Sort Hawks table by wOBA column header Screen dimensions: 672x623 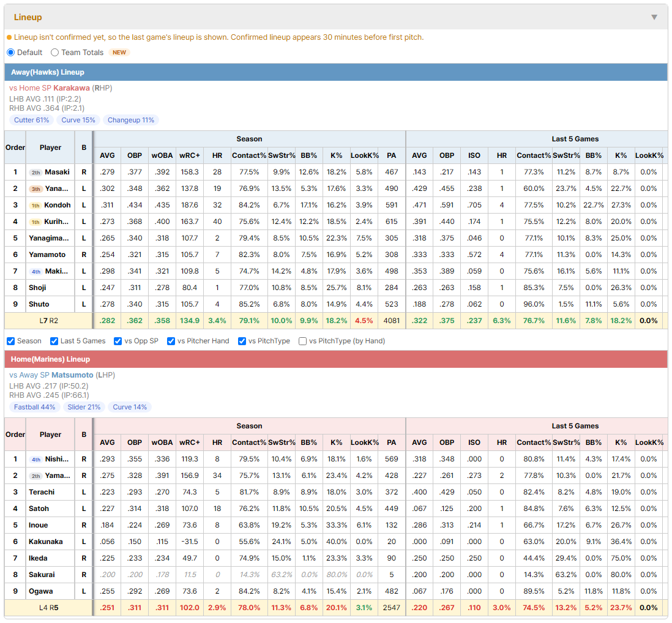coord(162,155)
